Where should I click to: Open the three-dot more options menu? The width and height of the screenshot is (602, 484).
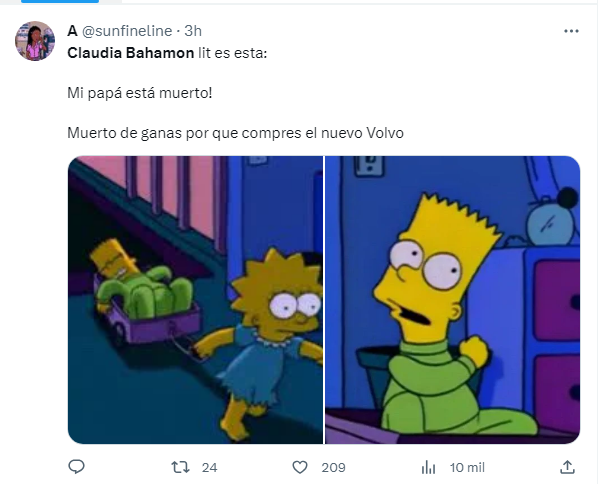click(x=571, y=31)
